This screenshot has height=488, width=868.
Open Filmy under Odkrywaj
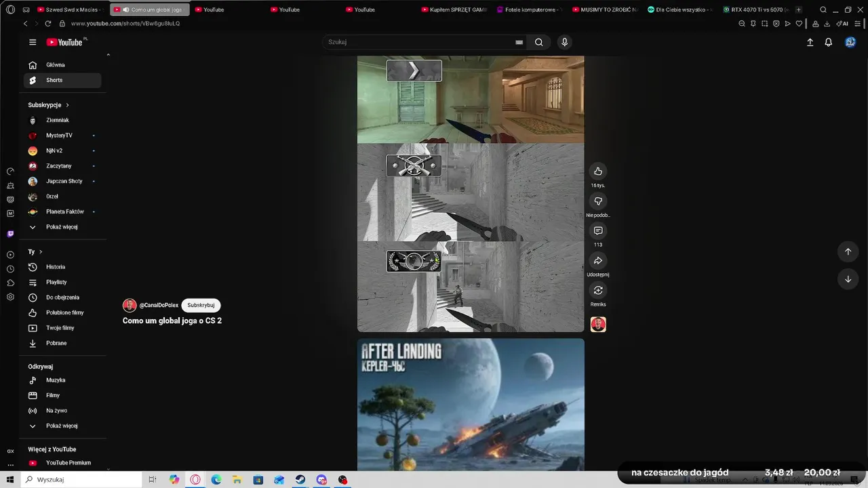click(x=62, y=395)
